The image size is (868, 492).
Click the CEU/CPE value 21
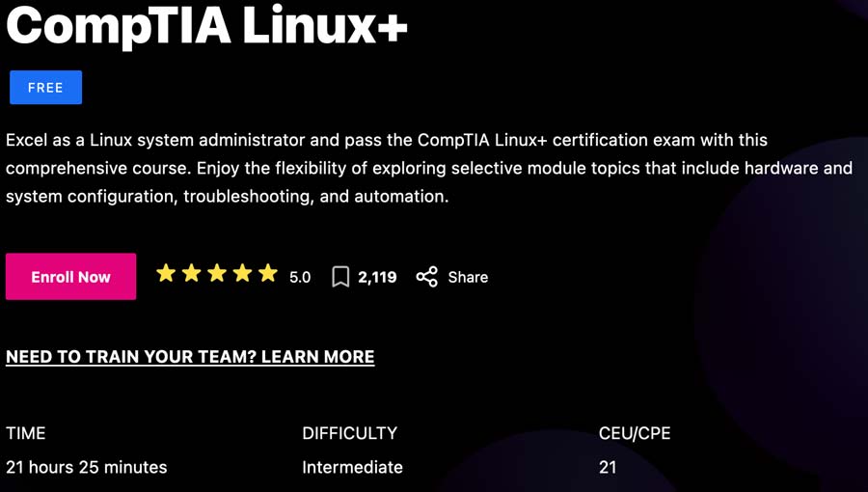pyautogui.click(x=608, y=467)
